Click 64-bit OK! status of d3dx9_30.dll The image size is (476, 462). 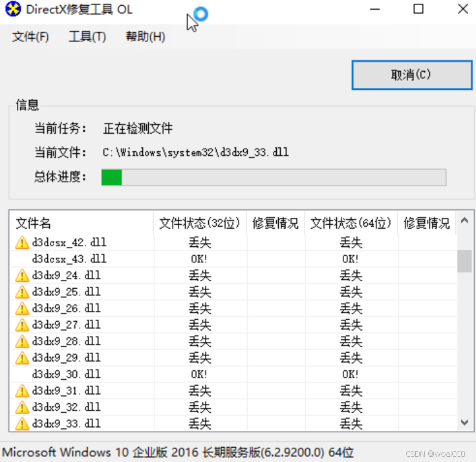[x=351, y=374]
